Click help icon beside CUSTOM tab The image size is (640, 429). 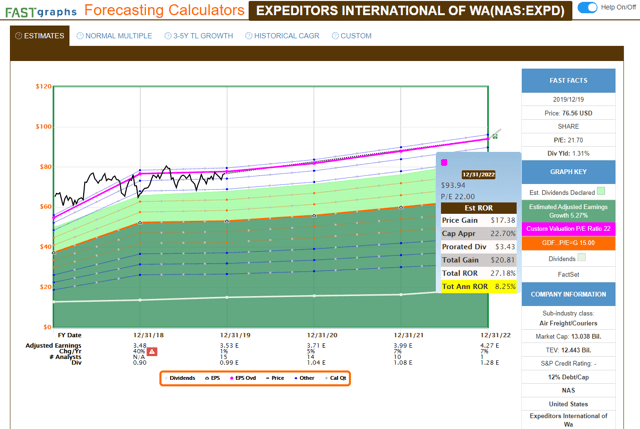tap(335, 36)
